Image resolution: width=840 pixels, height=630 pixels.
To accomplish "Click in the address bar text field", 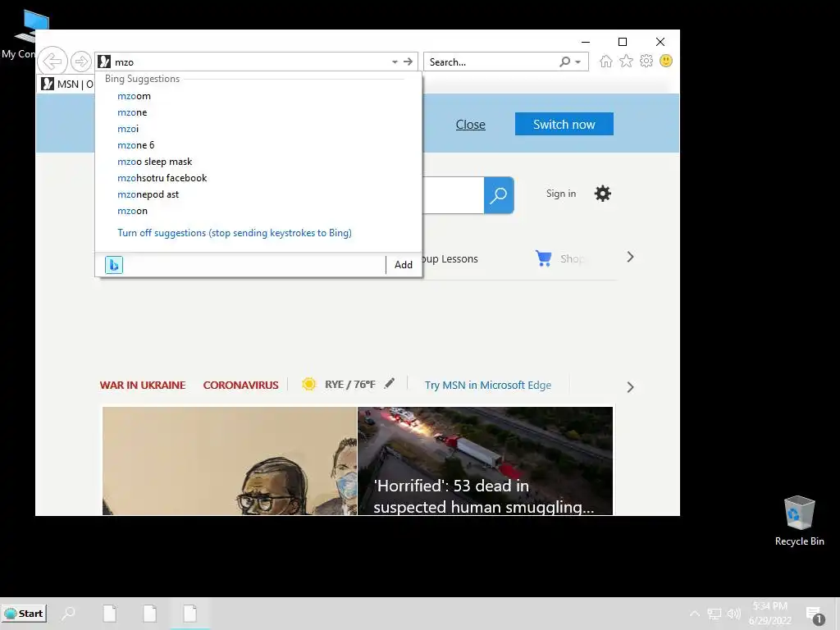I will (251, 62).
